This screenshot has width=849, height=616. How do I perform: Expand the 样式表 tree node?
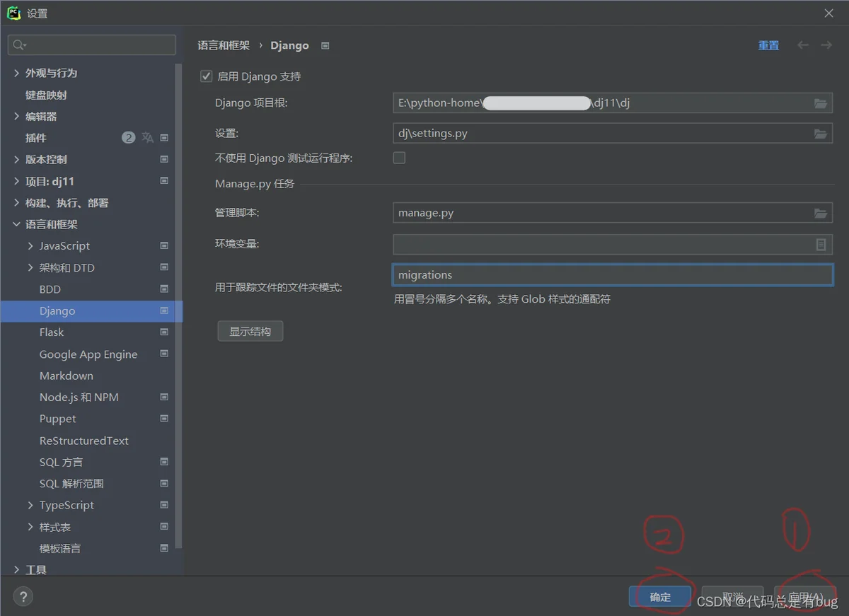[x=30, y=527]
